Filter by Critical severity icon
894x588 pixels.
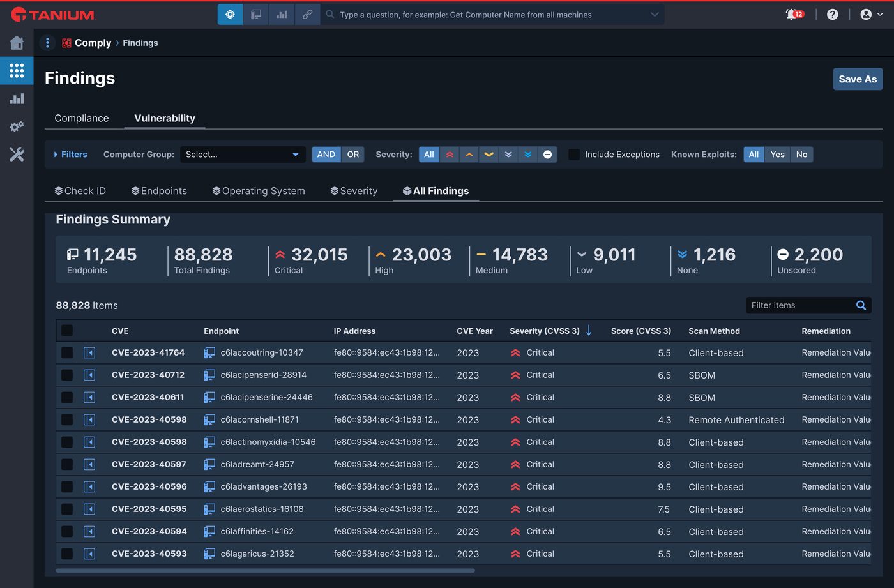450,155
